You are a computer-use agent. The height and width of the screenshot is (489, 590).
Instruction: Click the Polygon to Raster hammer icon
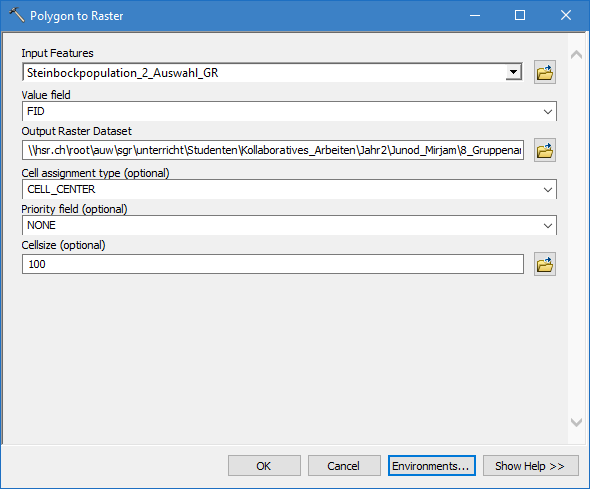point(16,15)
